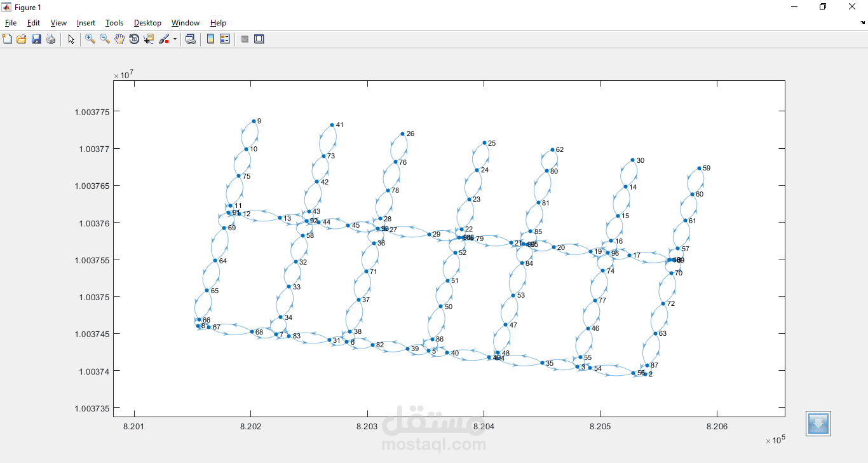Select the Edit Plot arrow tool
The height and width of the screenshot is (463, 868).
click(71, 39)
